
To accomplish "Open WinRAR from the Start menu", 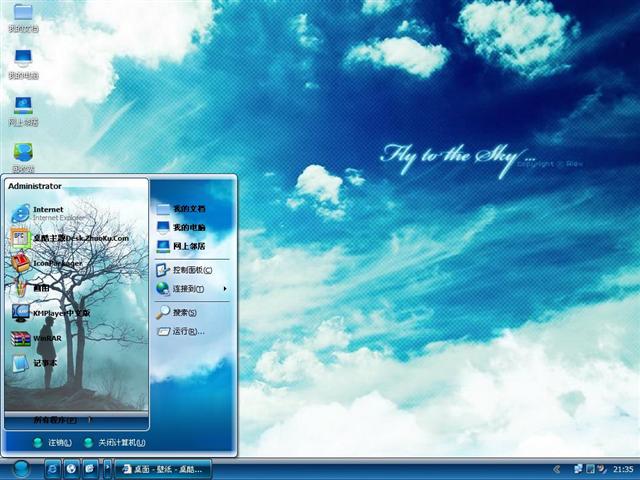I will 37,338.
